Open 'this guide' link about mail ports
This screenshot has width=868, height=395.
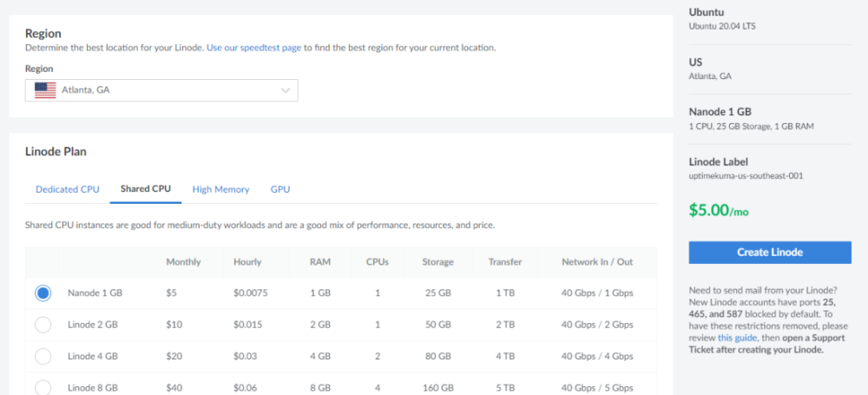click(x=737, y=338)
